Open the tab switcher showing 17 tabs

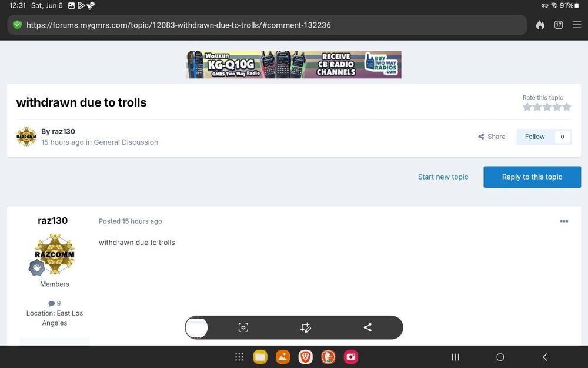pos(559,25)
